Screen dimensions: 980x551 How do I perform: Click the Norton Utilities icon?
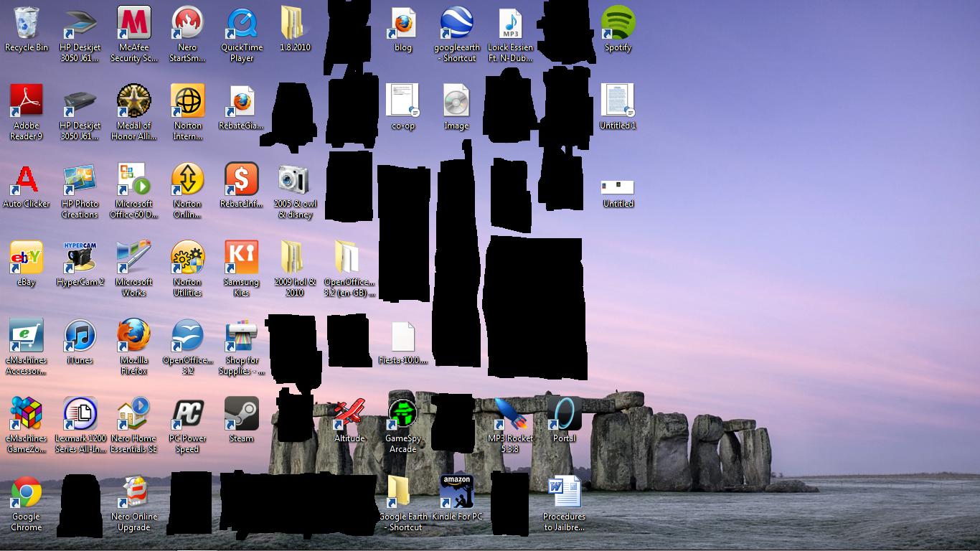pos(187,258)
